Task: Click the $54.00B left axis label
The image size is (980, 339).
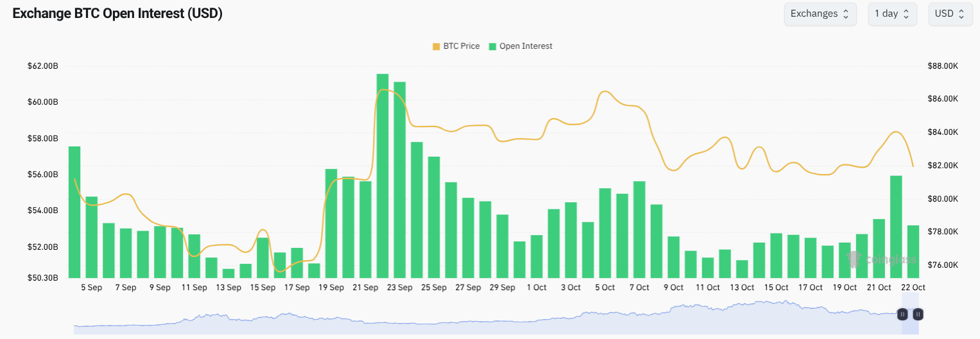Action: click(x=43, y=211)
